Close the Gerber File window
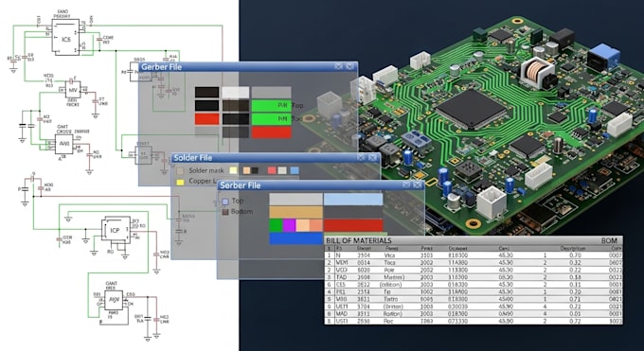The image size is (644, 351). coord(350,66)
